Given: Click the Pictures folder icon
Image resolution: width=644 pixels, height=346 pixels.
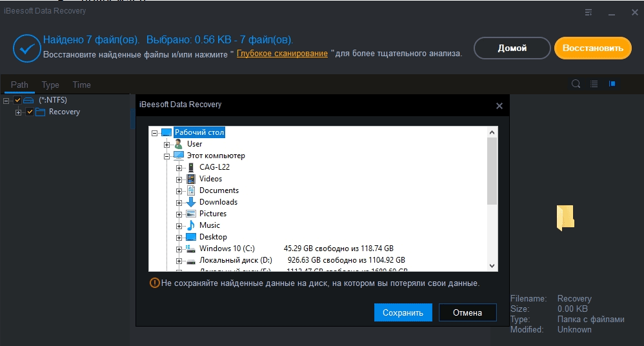Looking at the screenshot, I should click(x=190, y=214).
